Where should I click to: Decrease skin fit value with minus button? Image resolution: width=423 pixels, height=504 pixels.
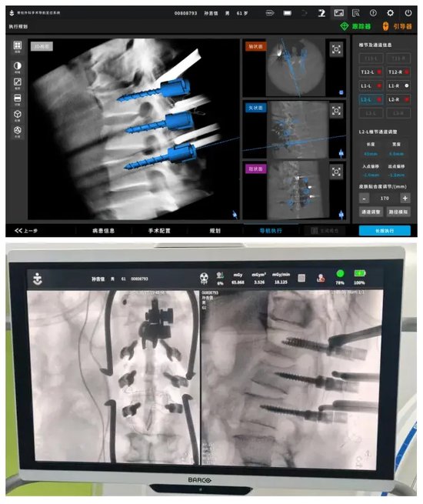364,199
